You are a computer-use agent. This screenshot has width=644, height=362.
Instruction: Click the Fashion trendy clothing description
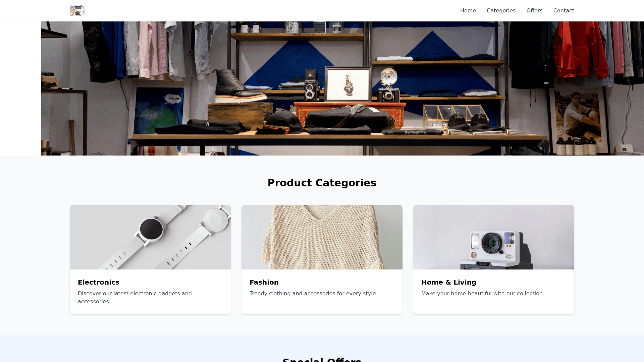click(313, 294)
